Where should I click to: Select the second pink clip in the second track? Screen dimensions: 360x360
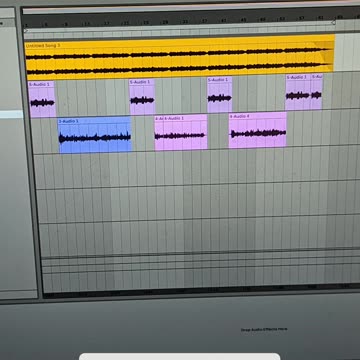[x=142, y=97]
